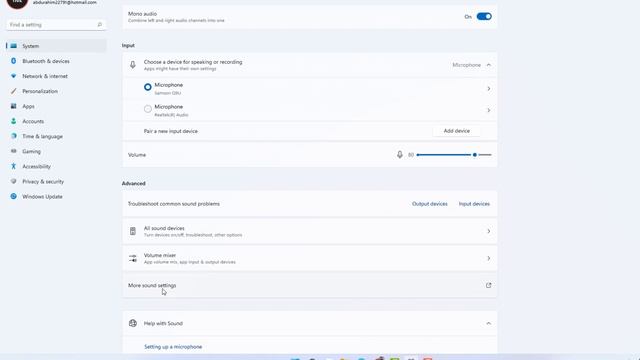Click the Volume mixer icon
This screenshot has width=640, height=360.
point(133,258)
